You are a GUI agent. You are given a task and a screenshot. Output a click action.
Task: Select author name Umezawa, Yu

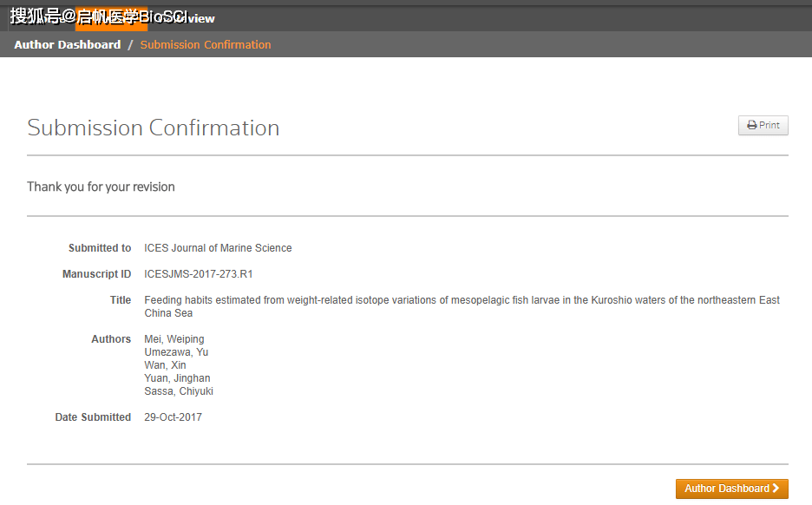coord(176,352)
